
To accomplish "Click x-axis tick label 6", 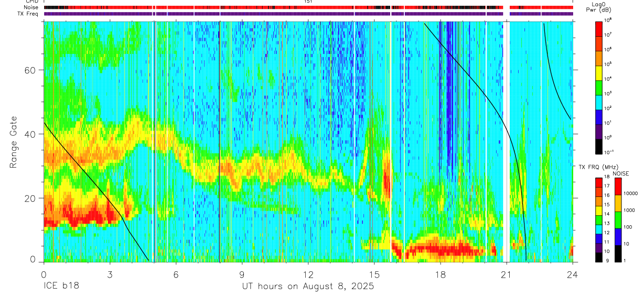I will pos(176,274).
